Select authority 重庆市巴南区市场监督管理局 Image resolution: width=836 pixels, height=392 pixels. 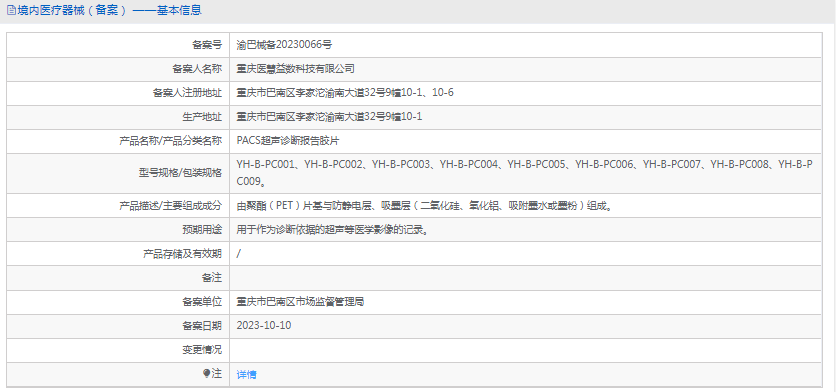tap(300, 302)
